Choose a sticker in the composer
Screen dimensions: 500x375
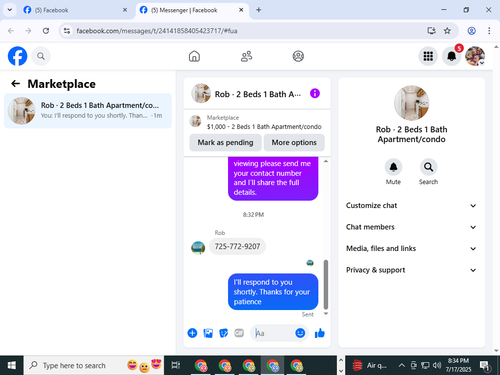coord(224,333)
